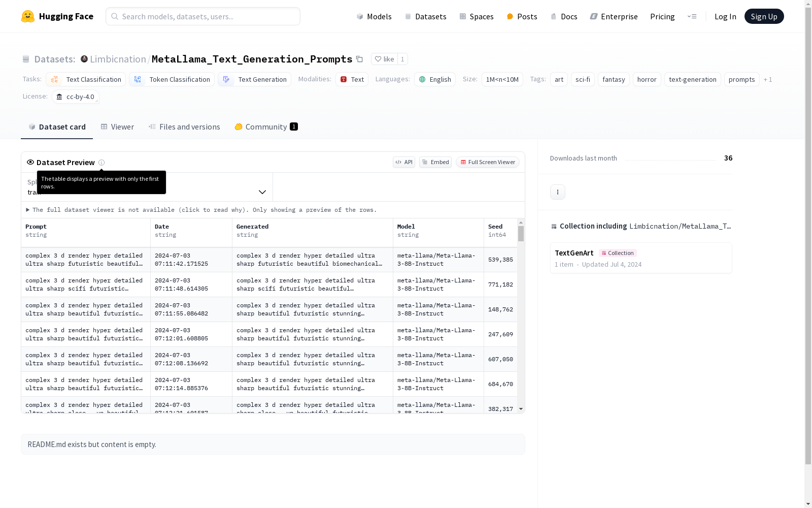The width and height of the screenshot is (812, 508).
Task: Expand the full dataset viewer unavailable notice
Action: (201, 210)
